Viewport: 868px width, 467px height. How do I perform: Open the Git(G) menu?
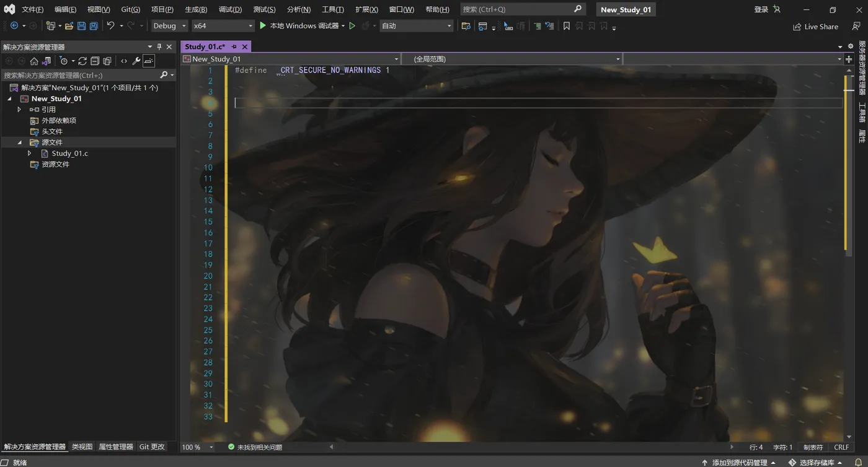coord(131,9)
